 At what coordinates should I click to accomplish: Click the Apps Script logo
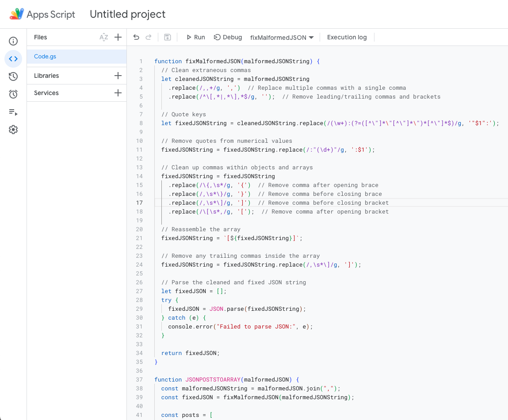tap(16, 14)
